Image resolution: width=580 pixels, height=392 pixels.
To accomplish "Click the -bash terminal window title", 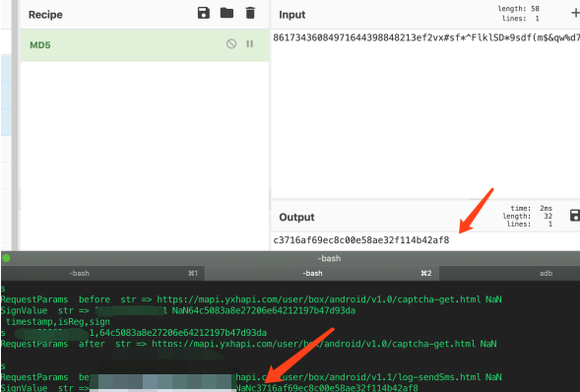I will [329, 258].
